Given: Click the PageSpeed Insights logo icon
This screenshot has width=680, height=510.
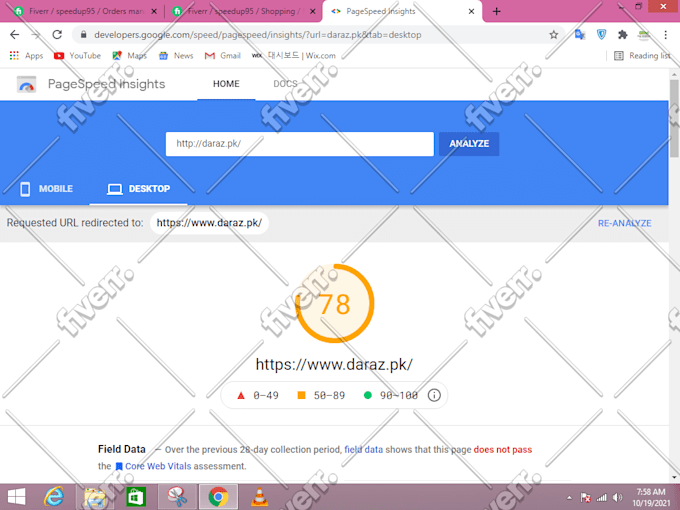Looking at the screenshot, I should 26,84.
